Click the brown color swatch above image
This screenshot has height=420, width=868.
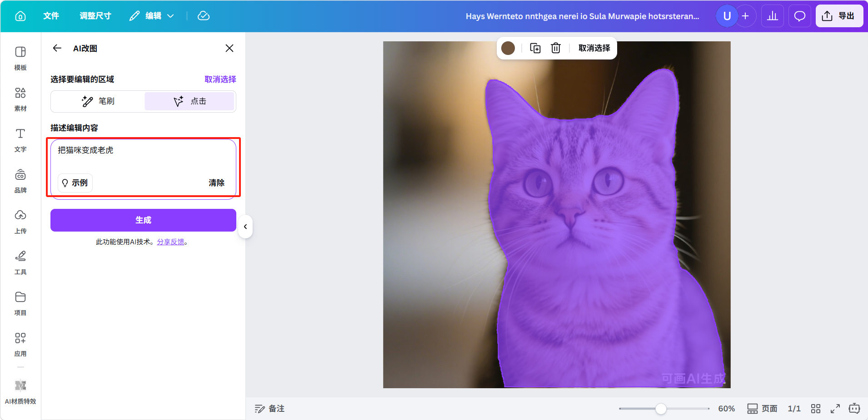pos(508,48)
